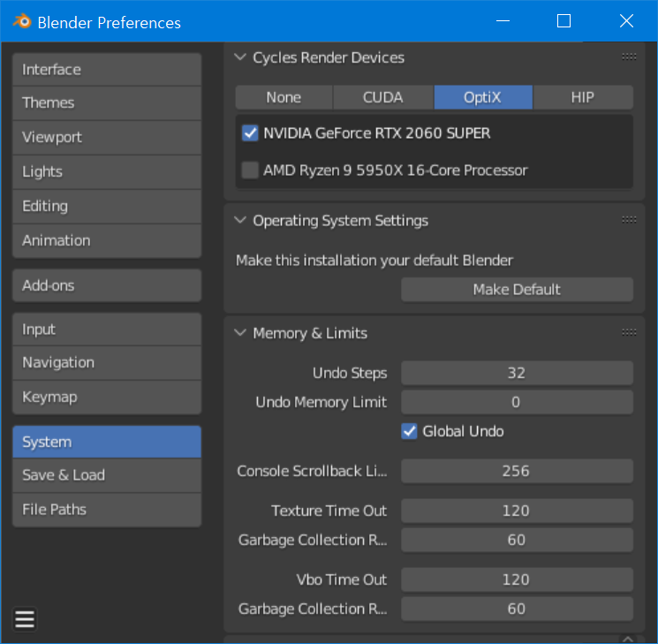Click the Blender logo in title bar
This screenshot has height=644, width=658.
tap(22, 21)
